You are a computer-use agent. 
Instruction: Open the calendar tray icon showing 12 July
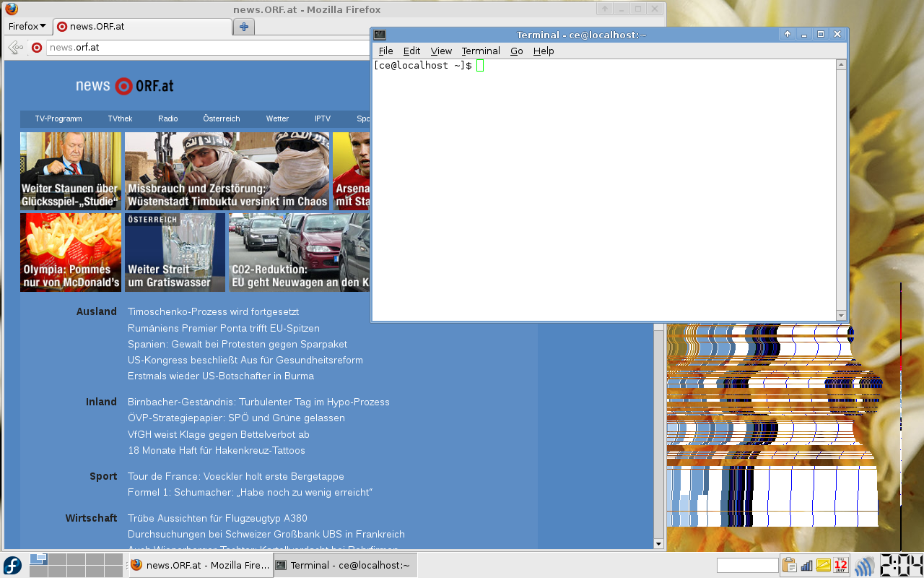[x=841, y=565]
